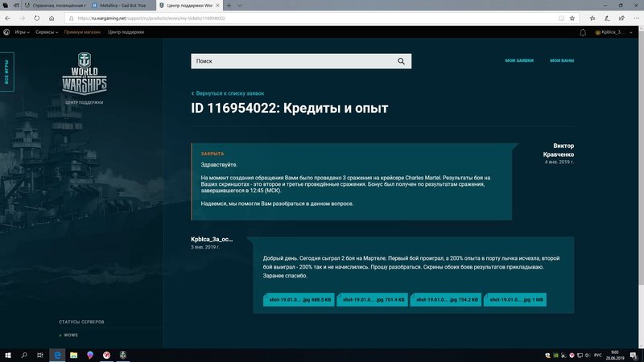This screenshot has height=362, width=644.
Task: Open attachment shot-19.01.0 jpg 701.4 KB
Action: coord(372,299)
